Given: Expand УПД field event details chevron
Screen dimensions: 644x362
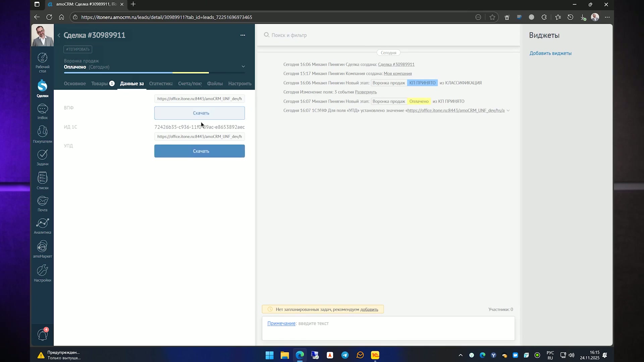Looking at the screenshot, I should pyautogui.click(x=508, y=110).
